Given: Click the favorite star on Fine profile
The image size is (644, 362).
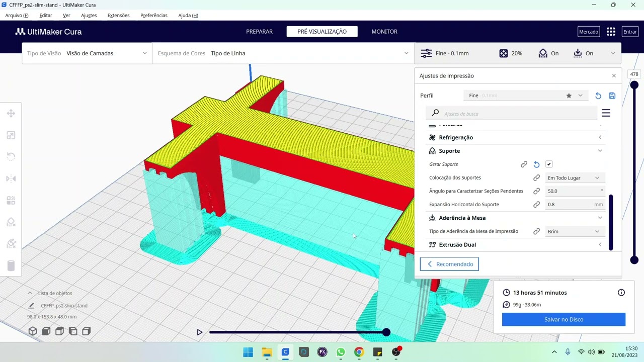Looking at the screenshot, I should coord(569,96).
